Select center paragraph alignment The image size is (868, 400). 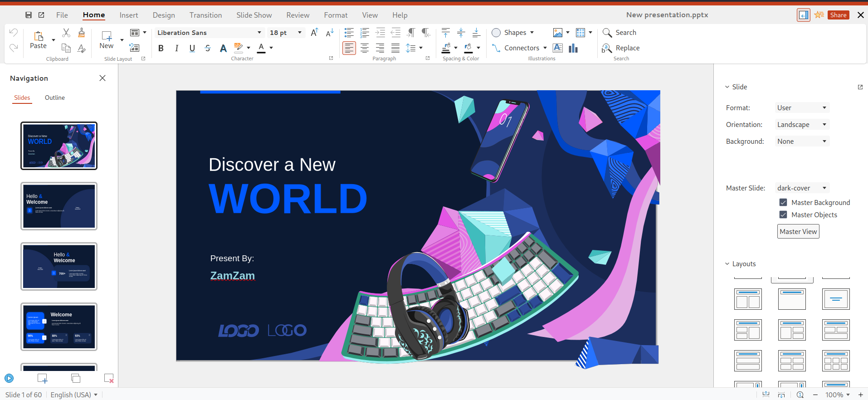[x=365, y=48]
